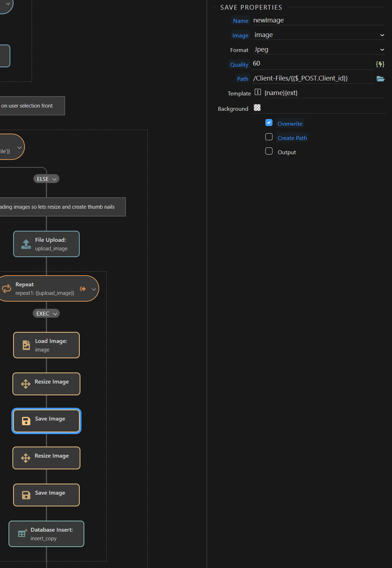Enable the Create Path checkbox
The width and height of the screenshot is (392, 568).
(x=269, y=137)
